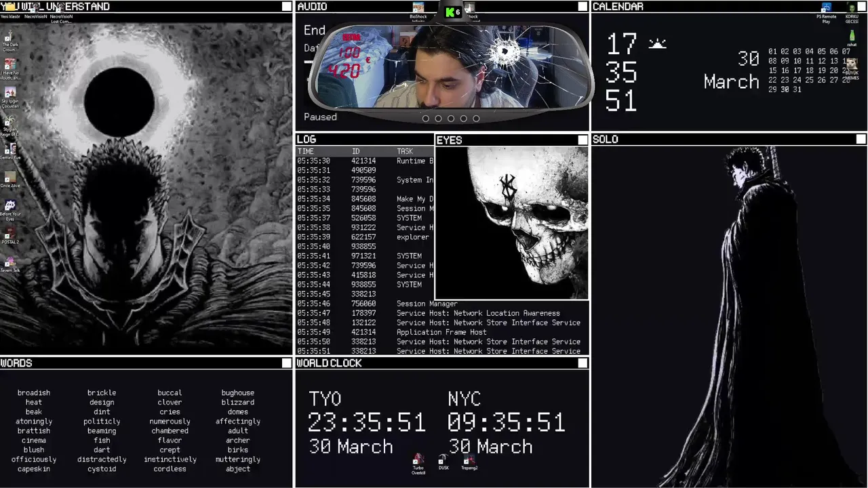Click the NYC label in World Clock
The height and width of the screenshot is (488, 868).
(x=465, y=399)
